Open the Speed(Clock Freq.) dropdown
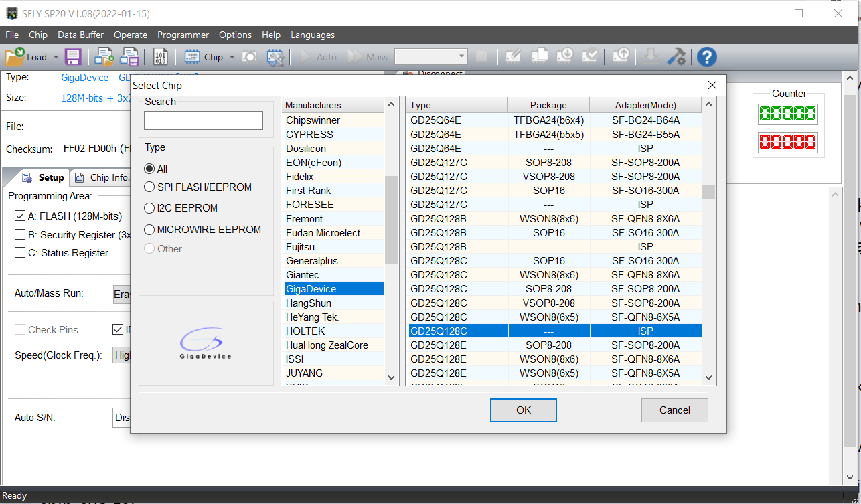Viewport: 861px width, 504px height. pos(121,355)
